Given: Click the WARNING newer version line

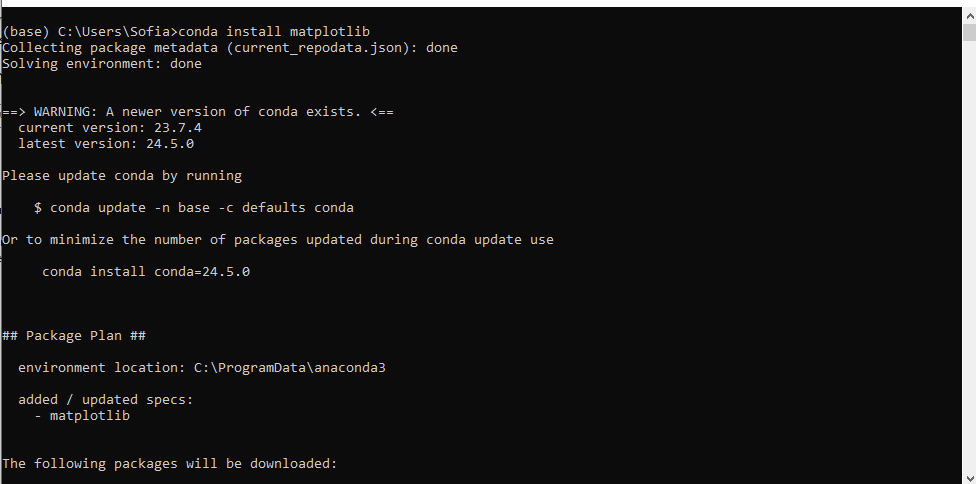Looking at the screenshot, I should 198,112.
